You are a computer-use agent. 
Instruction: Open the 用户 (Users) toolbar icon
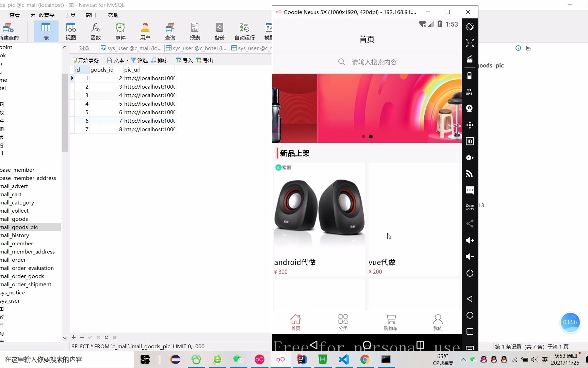pyautogui.click(x=145, y=31)
